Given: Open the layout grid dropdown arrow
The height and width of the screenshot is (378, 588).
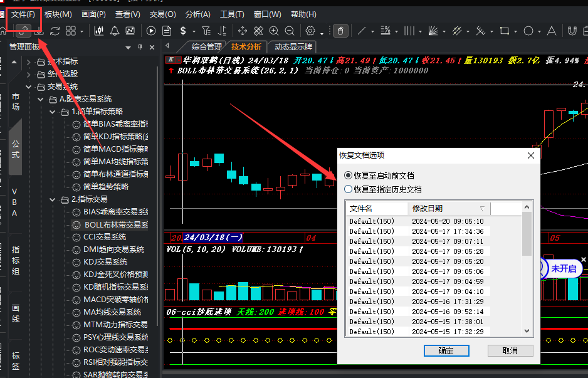Looking at the screenshot, I should tap(81, 31).
